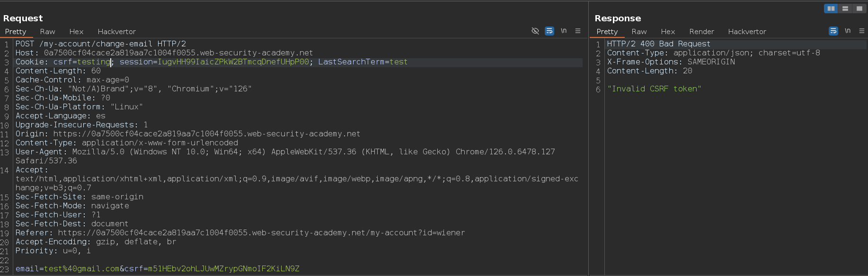Toggle line wrap icon in Response panel
Image resolution: width=868 pixels, height=276 pixels.
click(x=833, y=31)
